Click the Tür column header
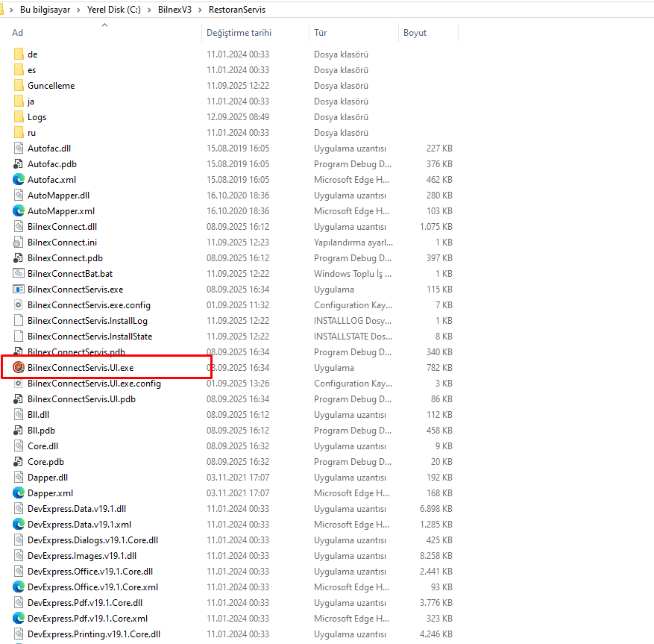 (x=321, y=33)
